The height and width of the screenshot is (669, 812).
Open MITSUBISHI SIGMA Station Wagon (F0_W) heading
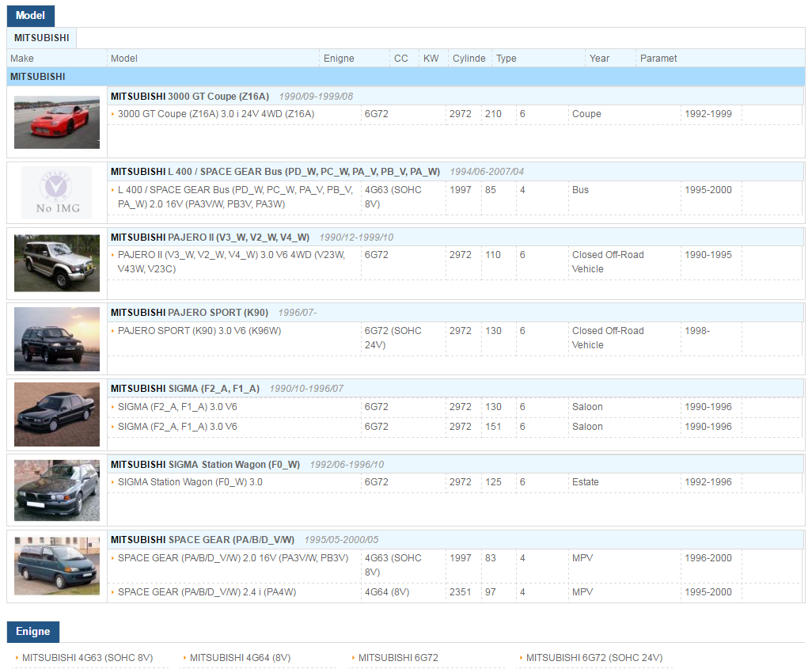tap(205, 464)
